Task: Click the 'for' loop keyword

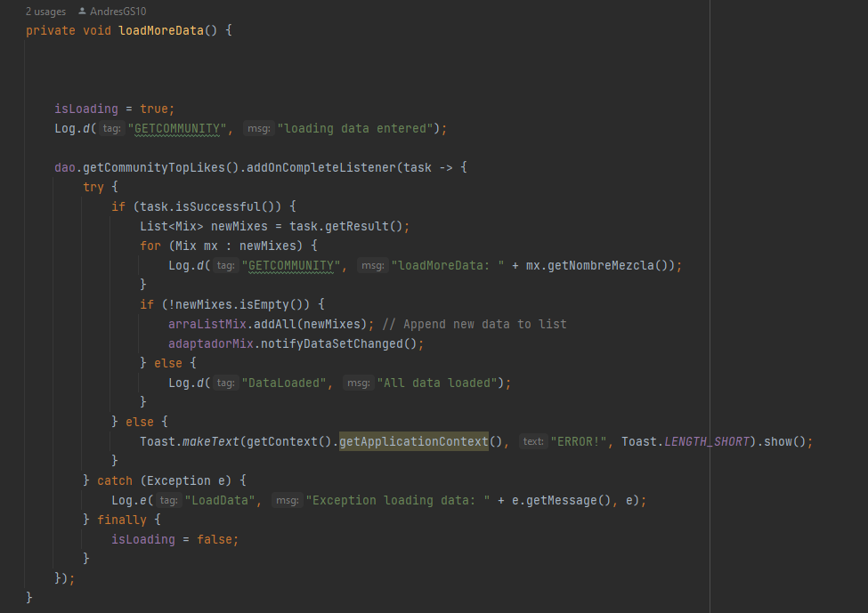Action: pos(150,246)
